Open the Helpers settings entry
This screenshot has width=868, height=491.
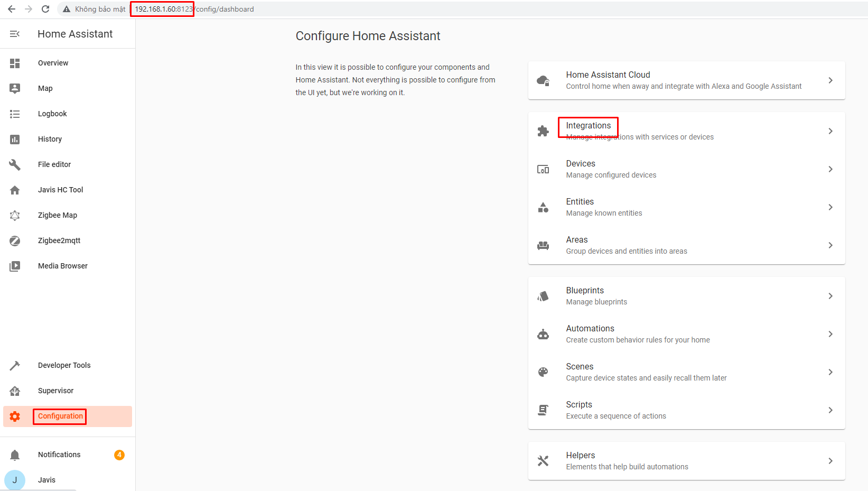click(687, 461)
